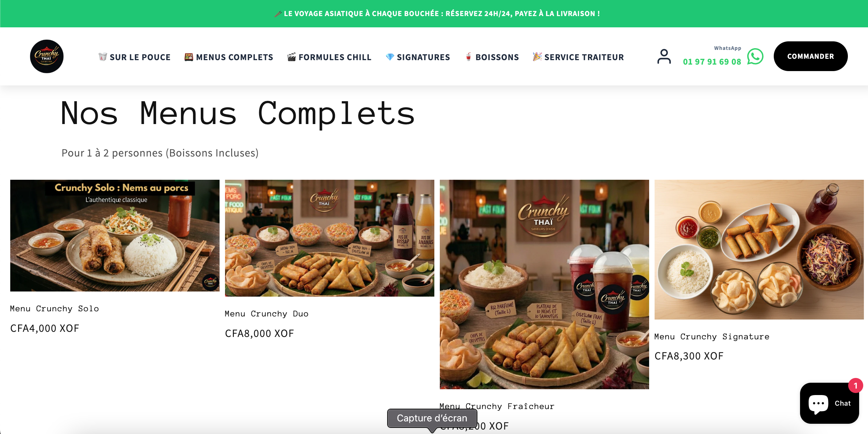
Task: Click the party popper icon beside Service Traiteur
Action: [x=537, y=57]
